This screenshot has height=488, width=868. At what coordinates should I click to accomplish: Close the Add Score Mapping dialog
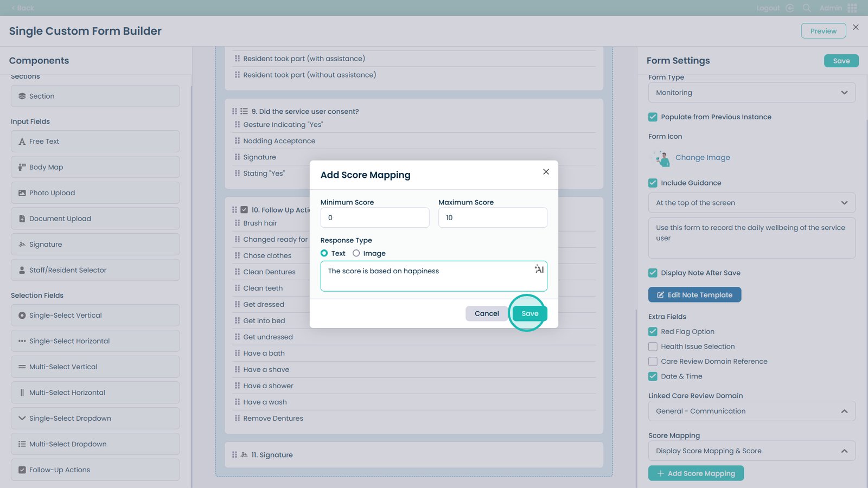(546, 172)
